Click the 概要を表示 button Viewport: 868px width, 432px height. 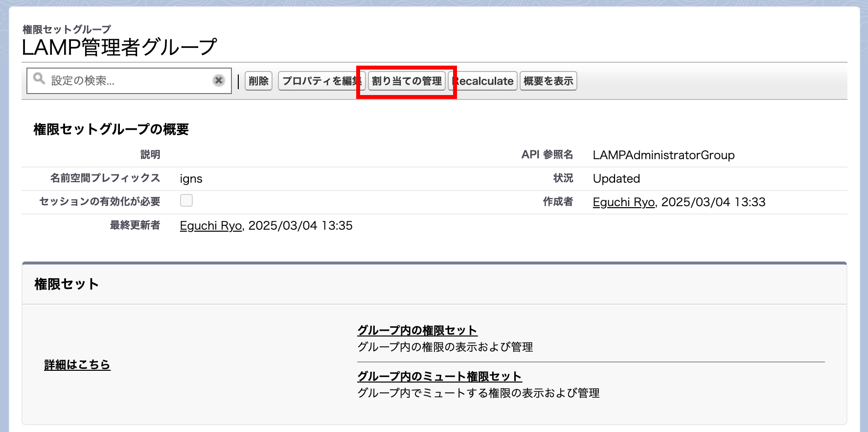coord(548,81)
